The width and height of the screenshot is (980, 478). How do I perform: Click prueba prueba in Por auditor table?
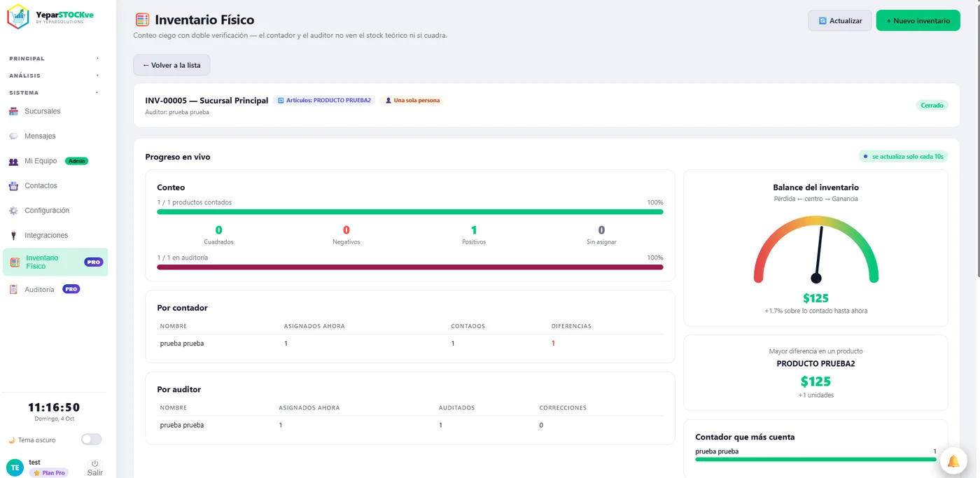click(x=182, y=426)
